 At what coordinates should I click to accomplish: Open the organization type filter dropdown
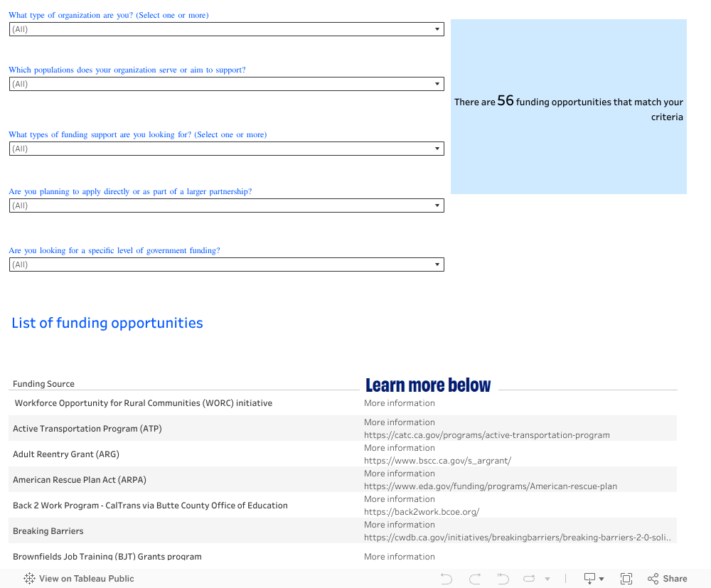[x=226, y=29]
